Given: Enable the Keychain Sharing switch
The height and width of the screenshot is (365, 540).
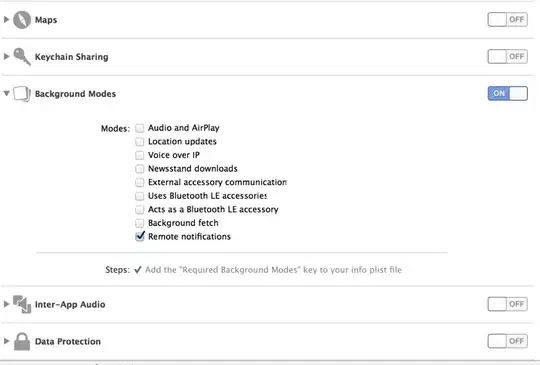Looking at the screenshot, I should [x=507, y=56].
